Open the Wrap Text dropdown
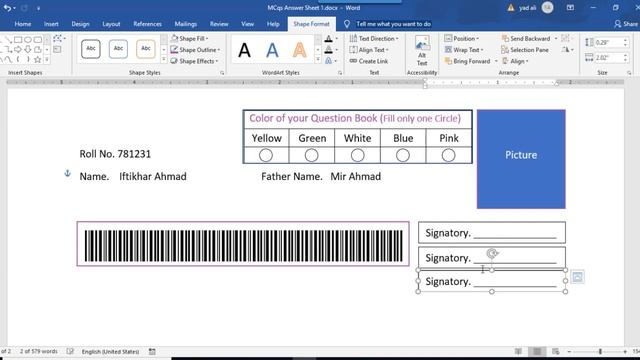This screenshot has width=640, height=360. 464,50
